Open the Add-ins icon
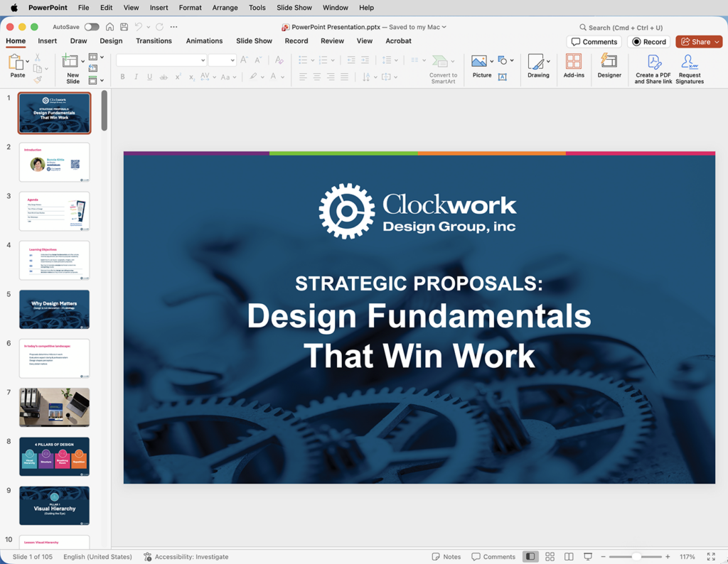 pyautogui.click(x=574, y=61)
